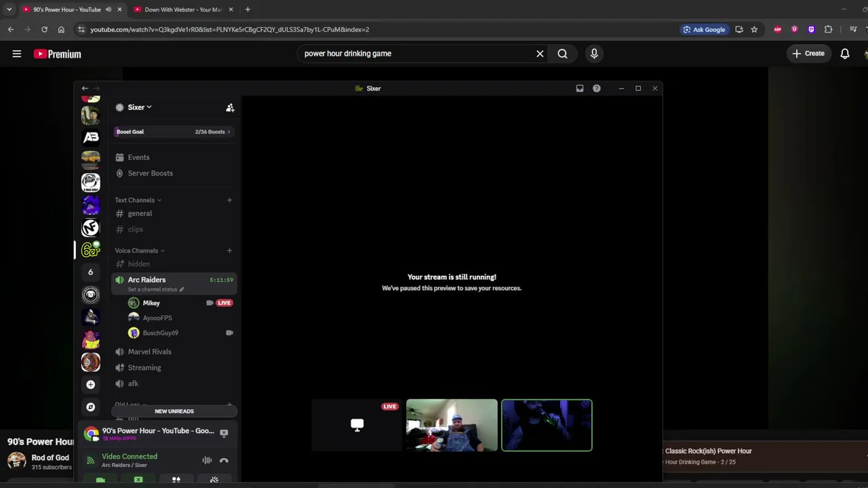Switch to the 90's Power Hour tab
Screen dimensions: 868x488
[x=66, y=9]
